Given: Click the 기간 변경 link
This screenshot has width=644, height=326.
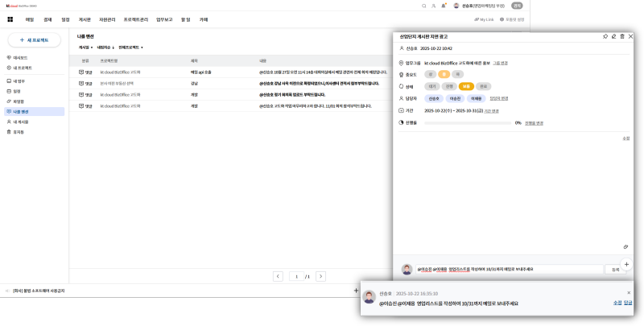Looking at the screenshot, I should click(491, 110).
